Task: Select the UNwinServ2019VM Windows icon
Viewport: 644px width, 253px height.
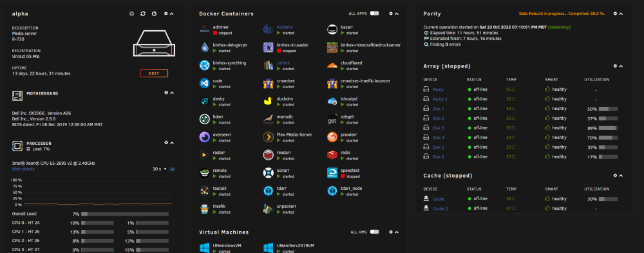Action: 268,248
